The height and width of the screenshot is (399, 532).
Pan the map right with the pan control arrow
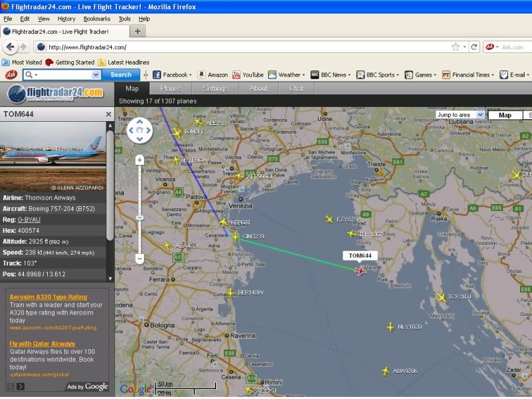[x=148, y=130]
